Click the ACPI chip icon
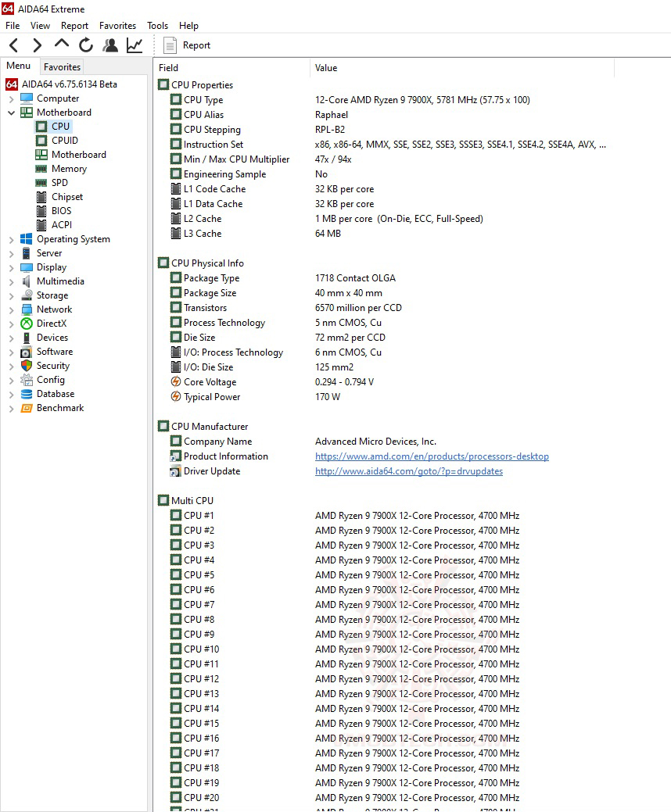 coord(41,225)
